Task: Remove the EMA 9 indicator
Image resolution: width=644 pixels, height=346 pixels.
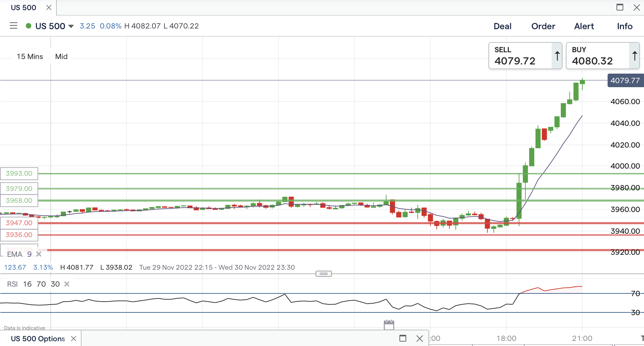Action: click(x=39, y=254)
